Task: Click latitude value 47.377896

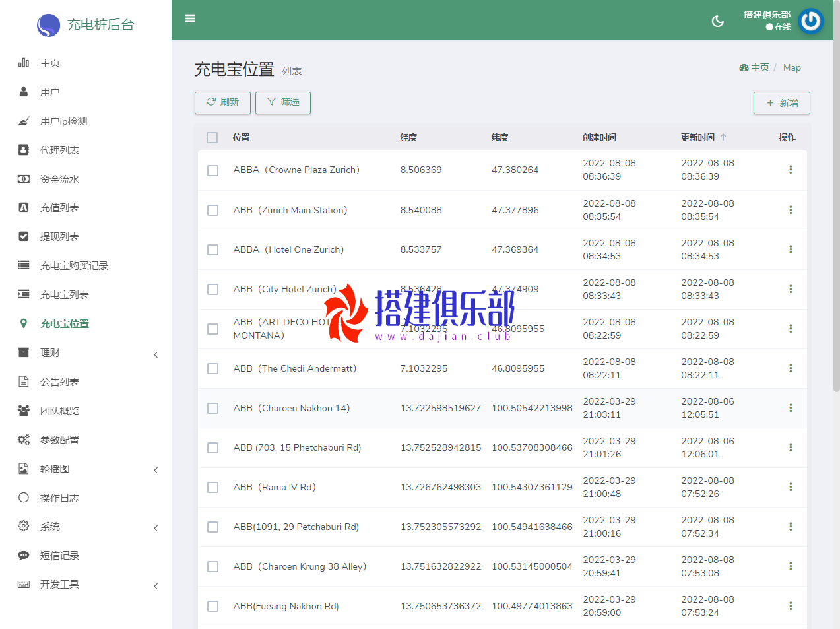Action: (515, 210)
